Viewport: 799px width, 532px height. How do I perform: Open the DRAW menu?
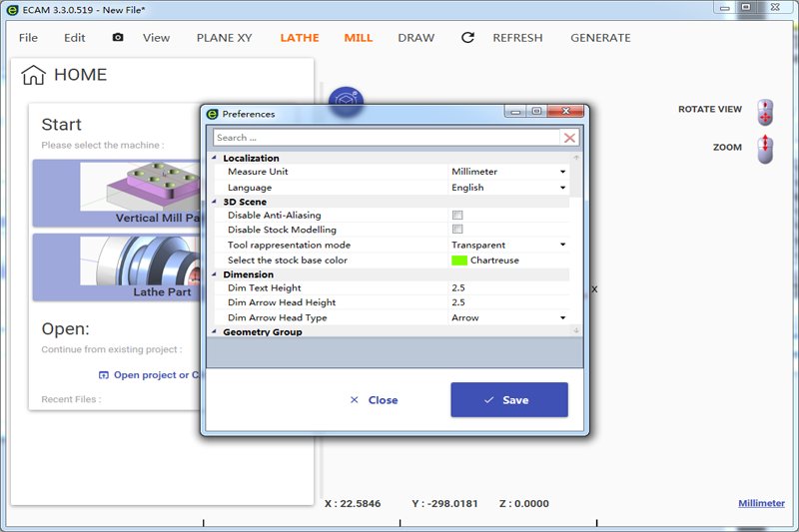click(416, 38)
